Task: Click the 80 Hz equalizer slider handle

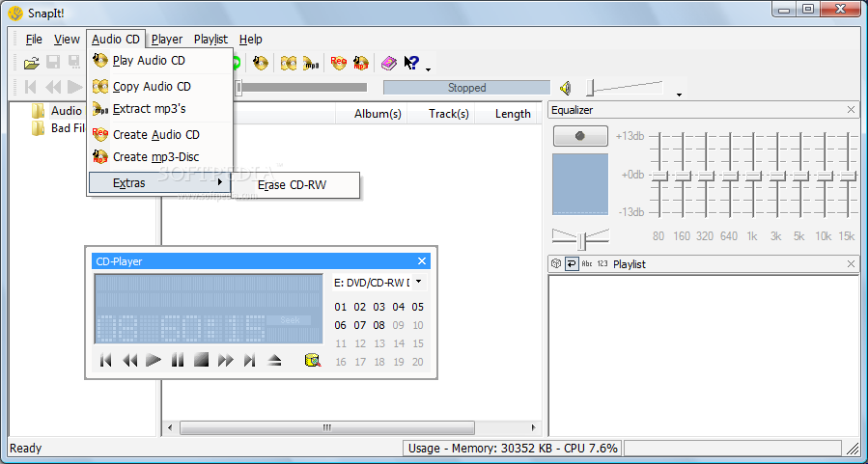Action: (x=658, y=176)
